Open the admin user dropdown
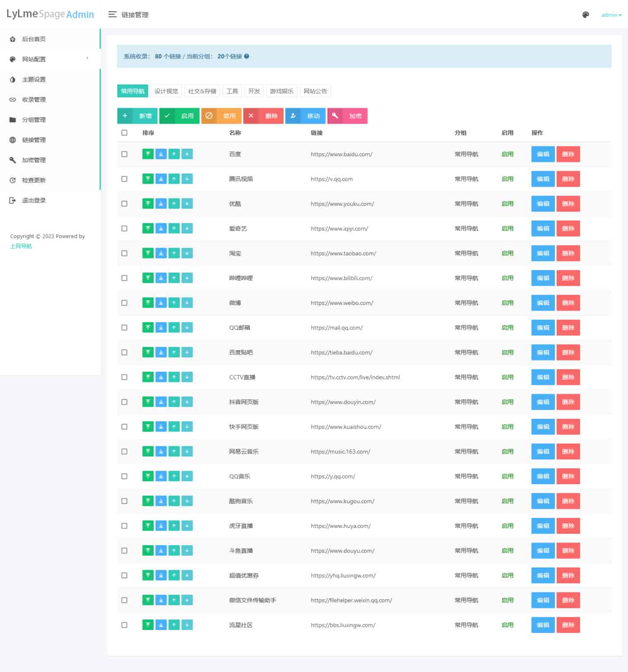The width and height of the screenshot is (628, 672). [611, 15]
